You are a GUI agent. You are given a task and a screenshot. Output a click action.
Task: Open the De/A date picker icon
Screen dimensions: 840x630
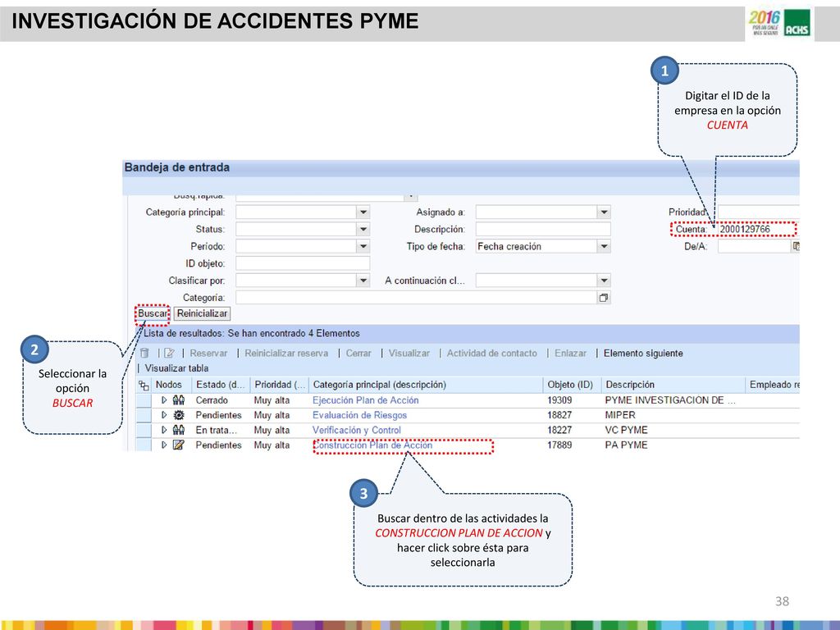tap(796, 246)
